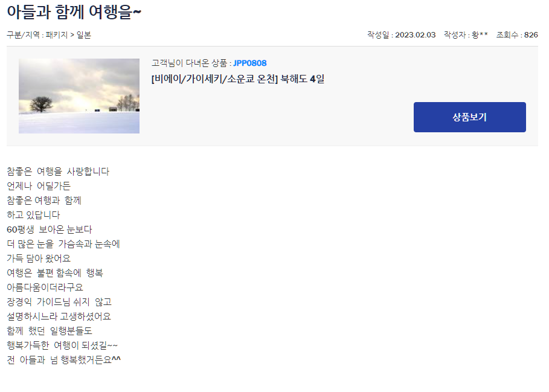This screenshot has height=392, width=549.
Task: Click the final line 넘 행복했거든요^^
Action: pyautogui.click(x=64, y=360)
